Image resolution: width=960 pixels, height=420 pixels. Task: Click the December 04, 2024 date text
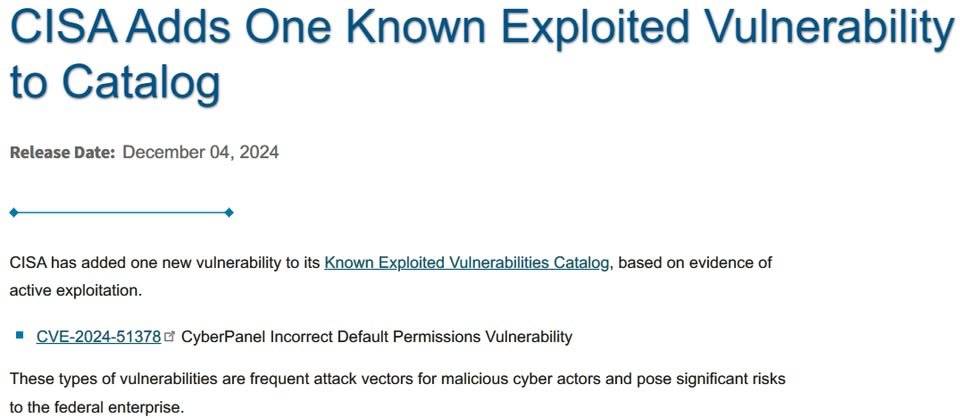201,152
